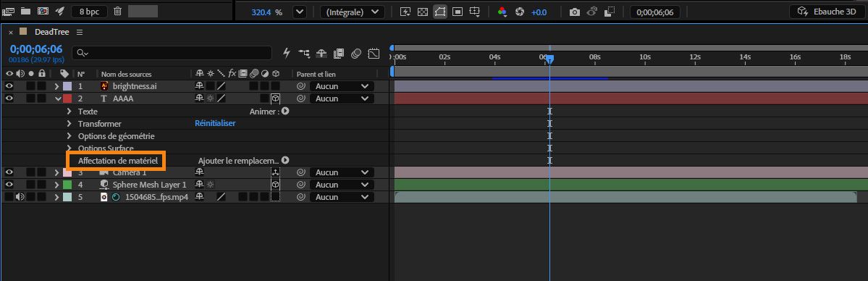Delete selected item with the trash icon
The width and height of the screenshot is (868, 281).
tap(117, 11)
